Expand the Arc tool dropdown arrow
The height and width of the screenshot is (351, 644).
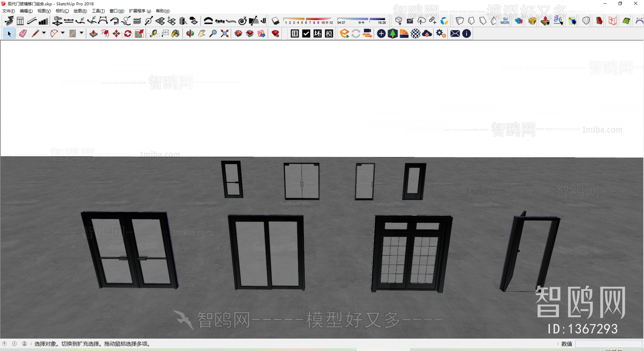tap(63, 33)
